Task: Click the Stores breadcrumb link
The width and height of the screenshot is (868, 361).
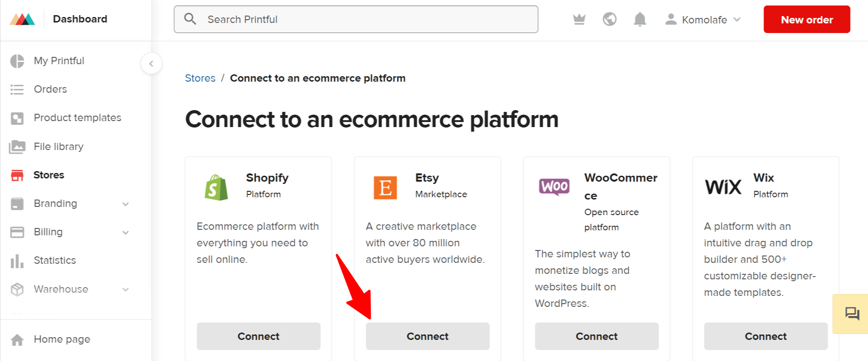Action: (200, 78)
